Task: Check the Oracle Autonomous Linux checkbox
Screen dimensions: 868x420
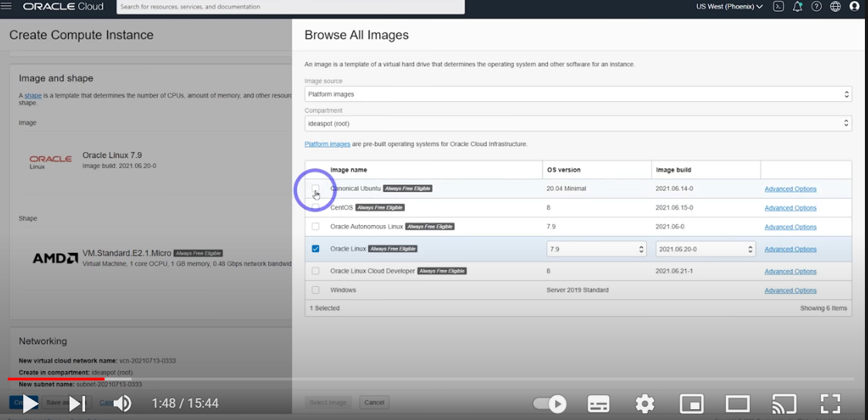Action: click(x=315, y=227)
